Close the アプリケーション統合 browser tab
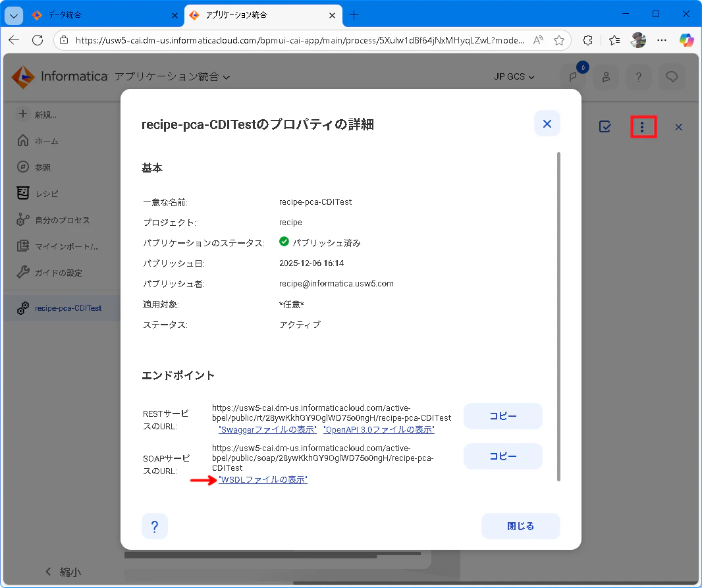The image size is (702, 588). 332,16
